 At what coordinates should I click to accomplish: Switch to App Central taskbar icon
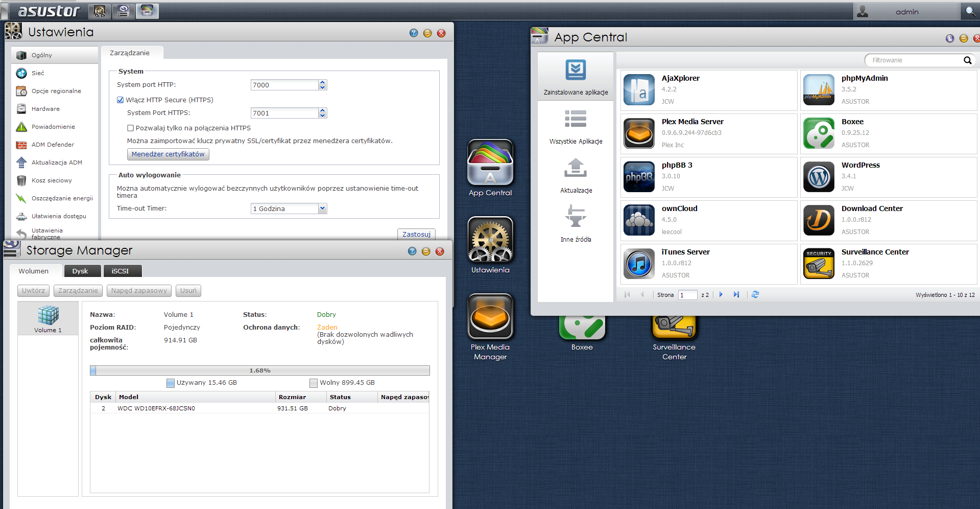pyautogui.click(x=147, y=11)
